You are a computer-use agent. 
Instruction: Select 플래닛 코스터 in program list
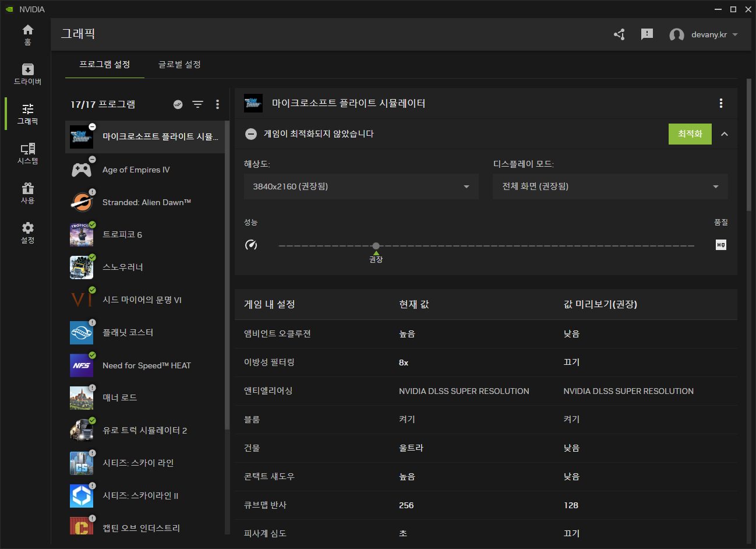pos(145,333)
